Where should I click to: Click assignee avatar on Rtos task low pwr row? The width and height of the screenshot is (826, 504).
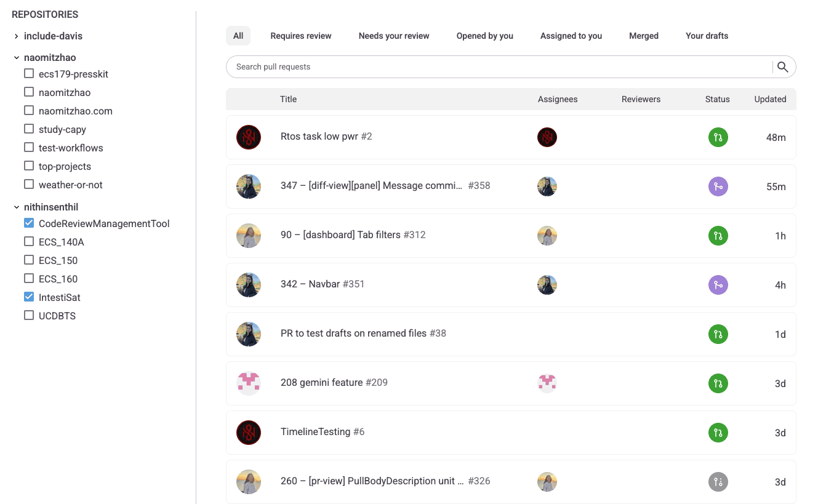click(547, 137)
